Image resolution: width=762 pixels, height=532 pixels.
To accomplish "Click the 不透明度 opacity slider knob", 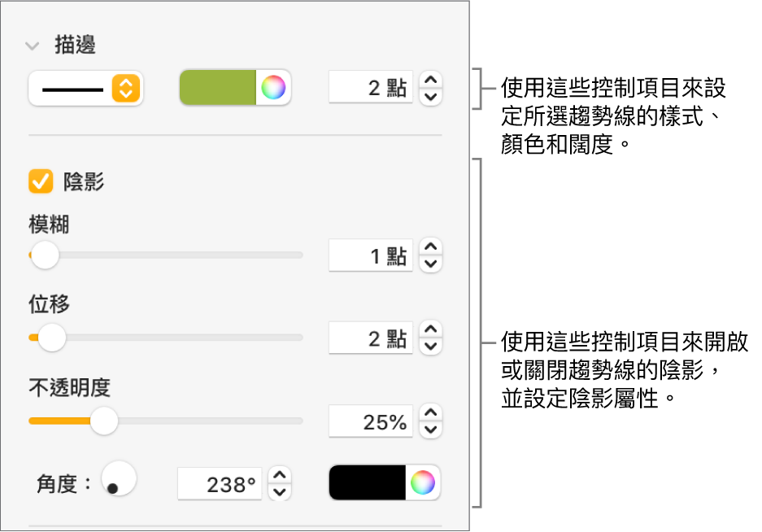I will (103, 421).
